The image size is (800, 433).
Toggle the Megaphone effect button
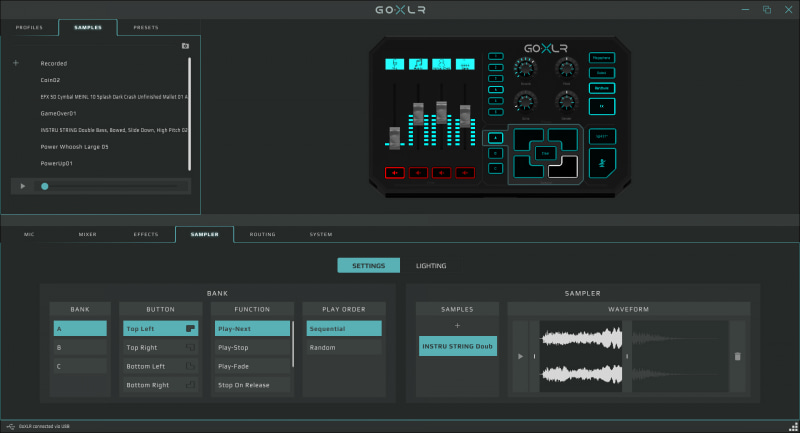(602, 58)
